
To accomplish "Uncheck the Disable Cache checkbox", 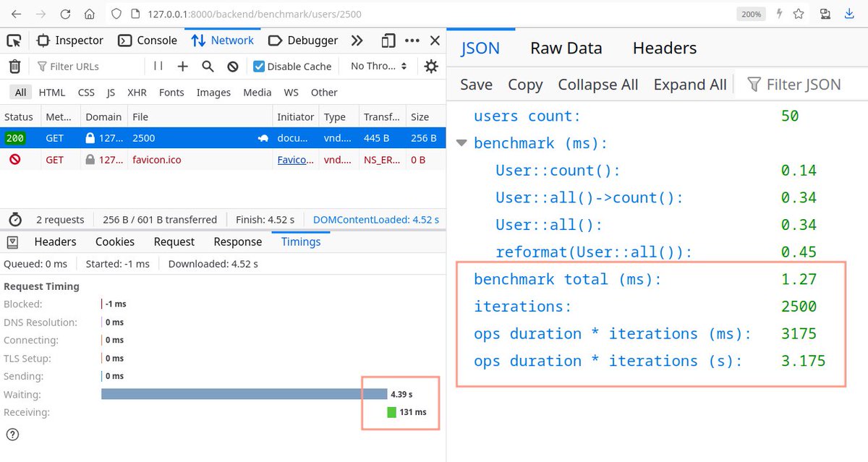I will click(x=259, y=67).
